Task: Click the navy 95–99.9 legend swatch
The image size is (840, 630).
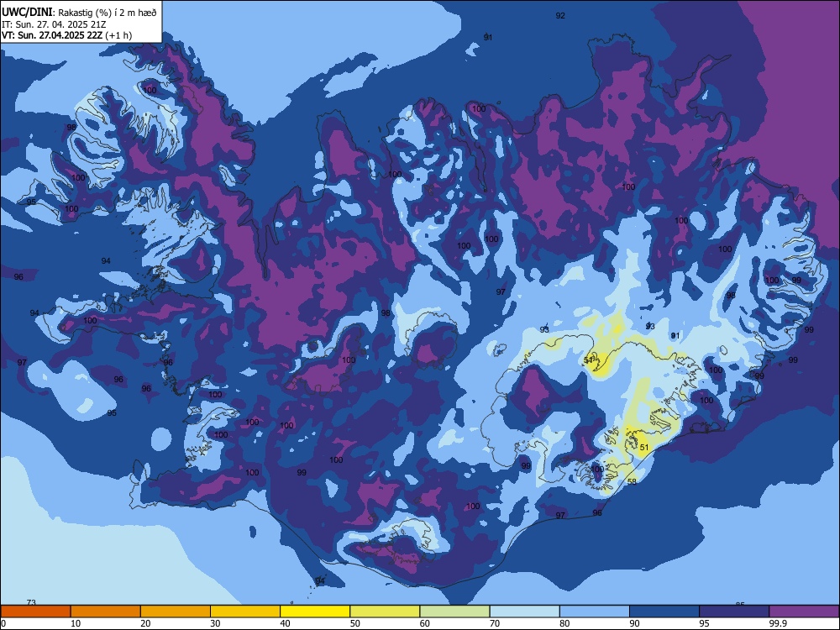Action: click(x=734, y=612)
